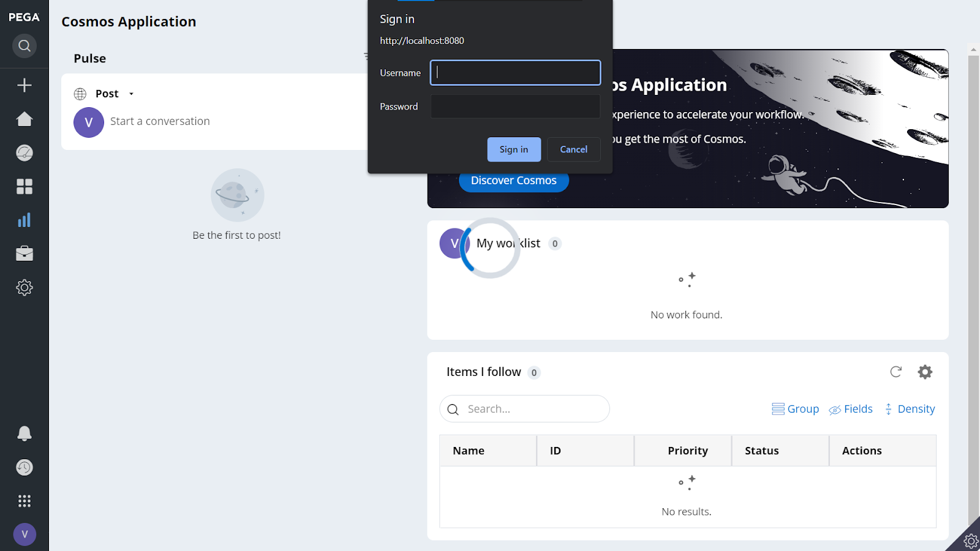Open the Fields visibility option
Viewport: 980px width, 551px height.
pos(851,409)
